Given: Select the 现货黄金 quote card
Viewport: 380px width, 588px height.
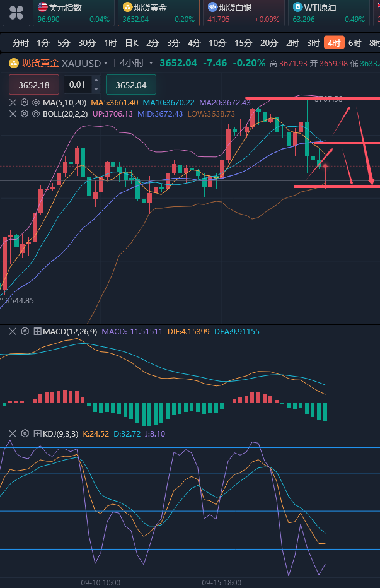Looking at the screenshot, I should tap(159, 13).
